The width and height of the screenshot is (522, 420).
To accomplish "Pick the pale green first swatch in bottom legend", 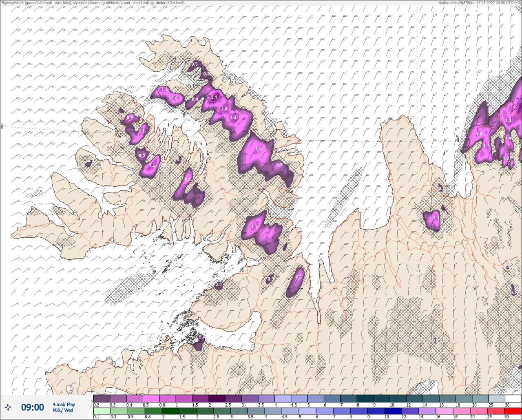I will coord(102,411).
